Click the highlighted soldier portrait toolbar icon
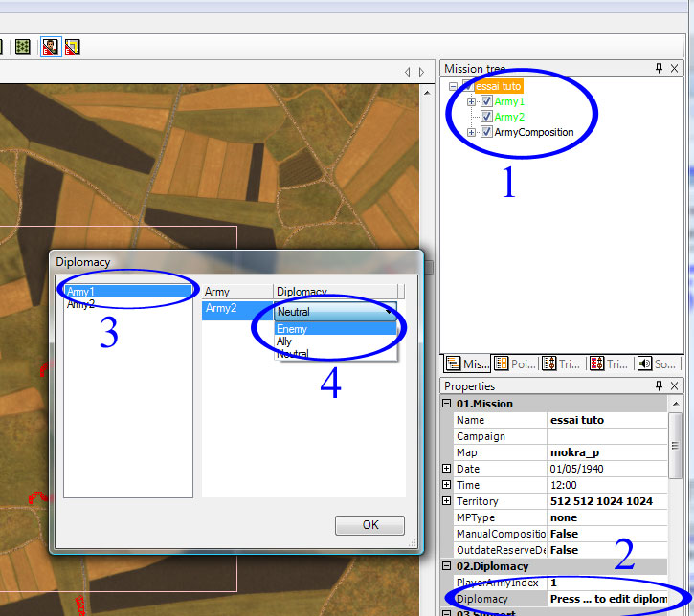 coord(50,46)
